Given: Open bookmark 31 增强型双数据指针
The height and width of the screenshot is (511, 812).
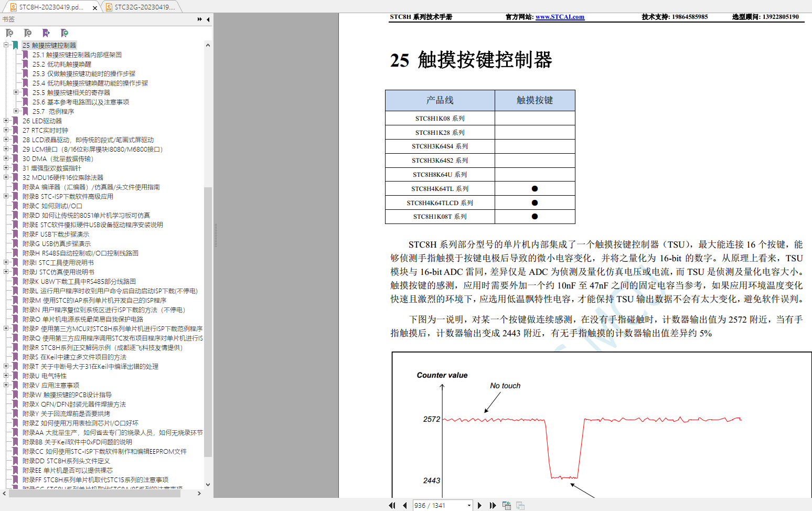Looking at the screenshot, I should coord(52,168).
